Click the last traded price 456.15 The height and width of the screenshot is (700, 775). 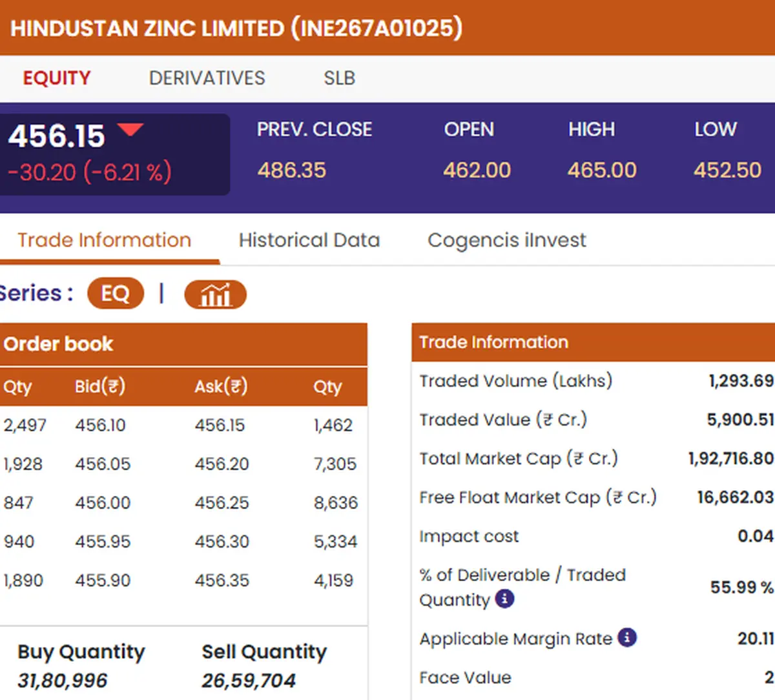[57, 136]
